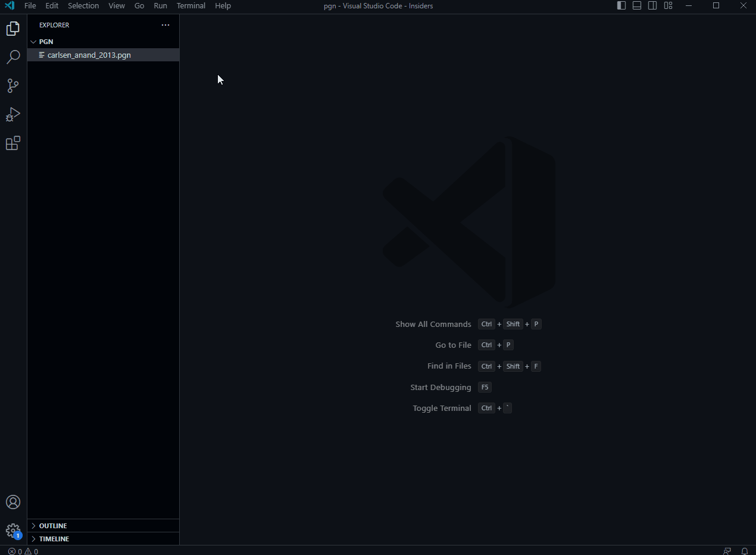Open carlsen_anand_2013.pgn file

tap(103, 55)
